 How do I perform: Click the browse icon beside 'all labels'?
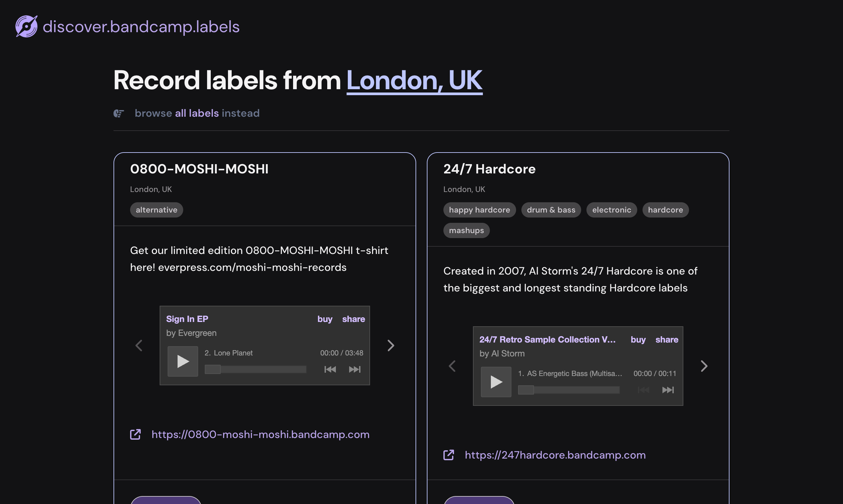[118, 113]
